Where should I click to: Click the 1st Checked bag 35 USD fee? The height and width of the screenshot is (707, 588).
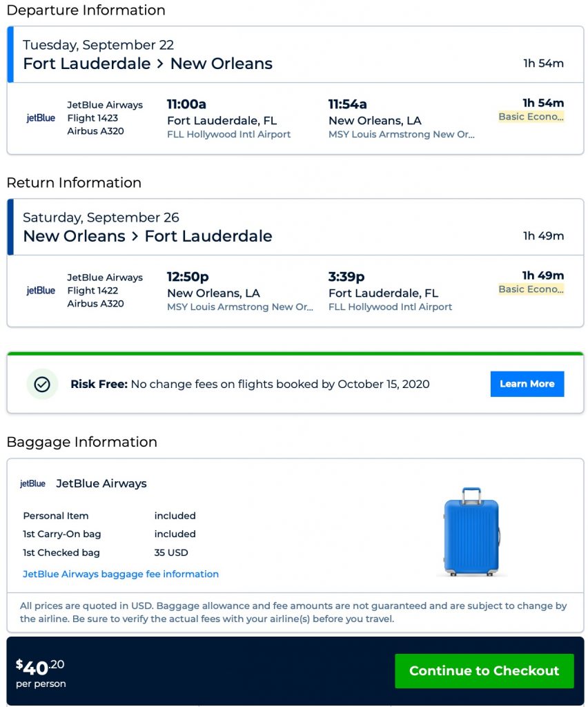tap(171, 552)
